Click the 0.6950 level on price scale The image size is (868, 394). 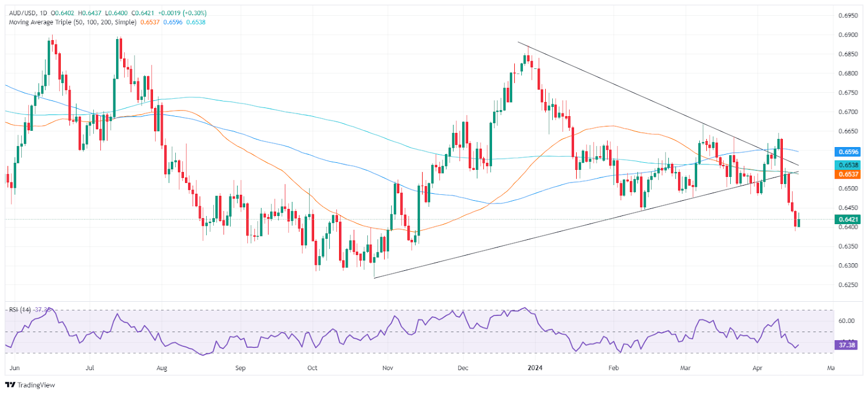pyautogui.click(x=848, y=16)
